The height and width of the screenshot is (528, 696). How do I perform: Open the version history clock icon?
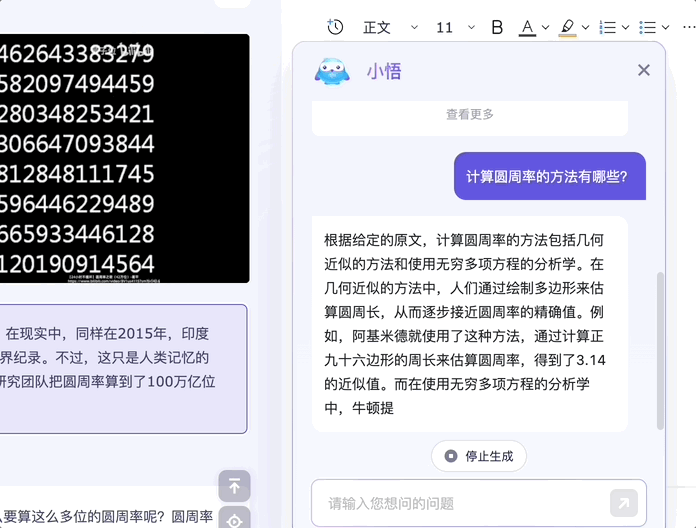pyautogui.click(x=335, y=27)
